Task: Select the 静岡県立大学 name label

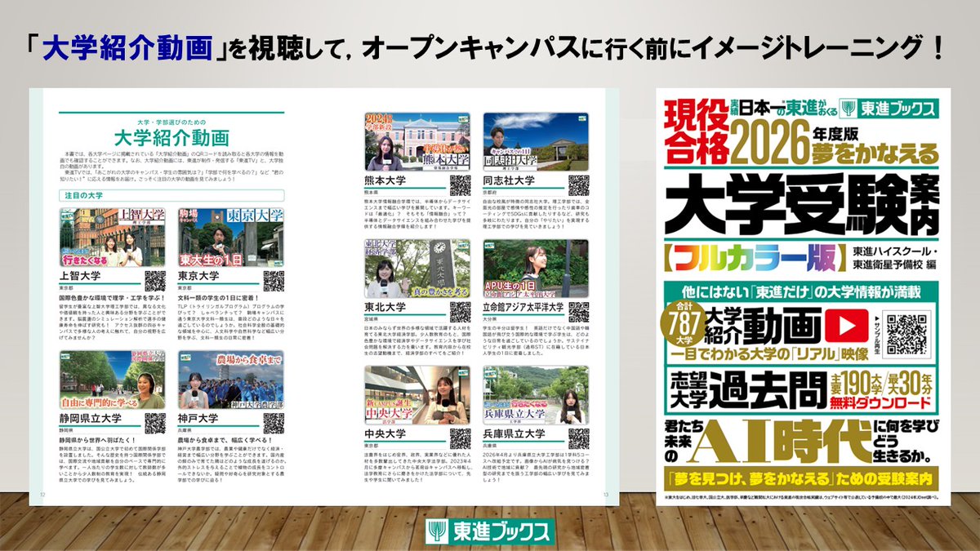Action: coord(91,418)
